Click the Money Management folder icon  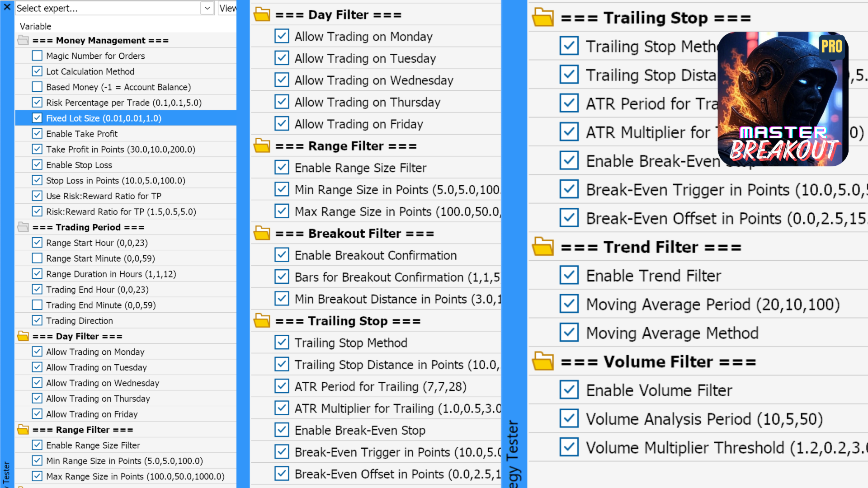(23, 41)
